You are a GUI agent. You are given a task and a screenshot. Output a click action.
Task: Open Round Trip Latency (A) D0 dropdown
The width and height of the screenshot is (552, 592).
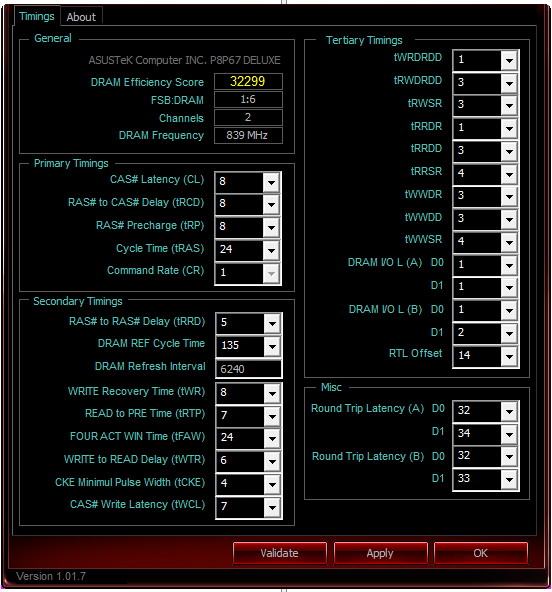tap(509, 412)
